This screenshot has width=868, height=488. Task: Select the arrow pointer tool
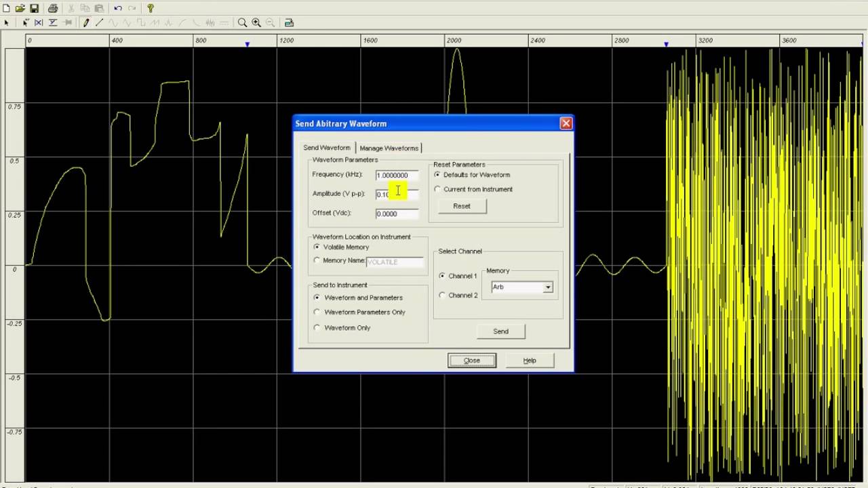tap(6, 22)
